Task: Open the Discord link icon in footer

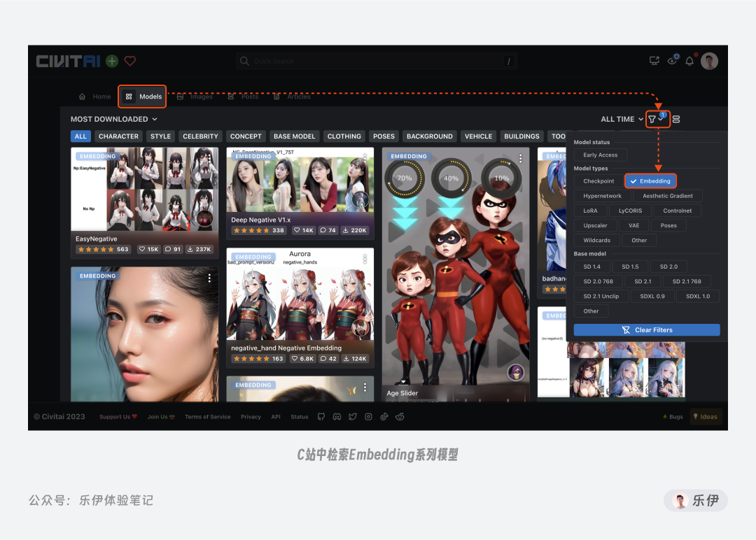Action: [x=337, y=417]
